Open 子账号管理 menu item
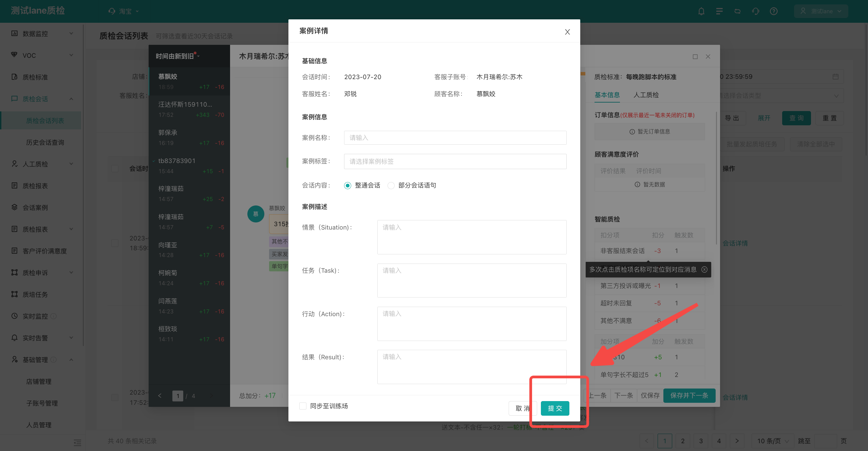This screenshot has width=868, height=451. [42, 403]
